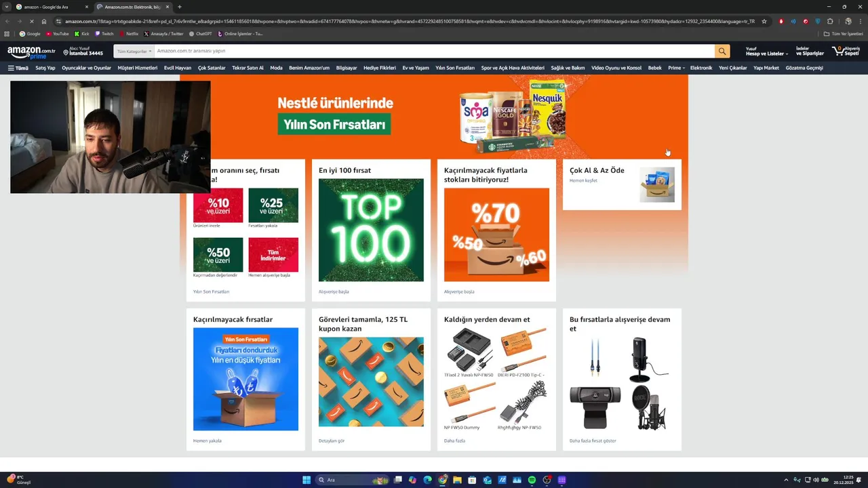Click 'Daha fazla fırsat göster' link
Screen dimensions: 868x488
(x=593, y=441)
